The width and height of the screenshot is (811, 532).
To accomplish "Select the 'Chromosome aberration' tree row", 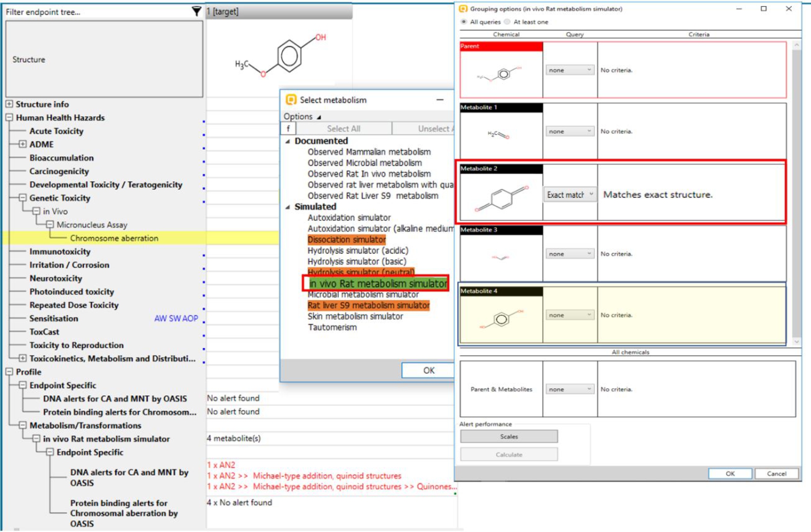I will pyautogui.click(x=114, y=238).
